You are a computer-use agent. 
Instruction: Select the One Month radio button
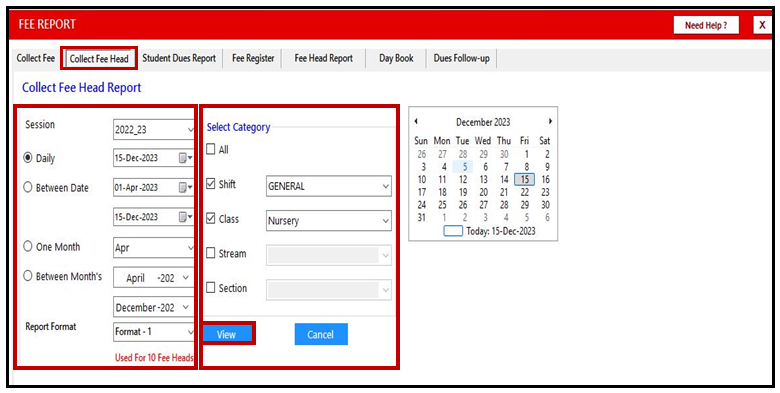pyautogui.click(x=28, y=247)
